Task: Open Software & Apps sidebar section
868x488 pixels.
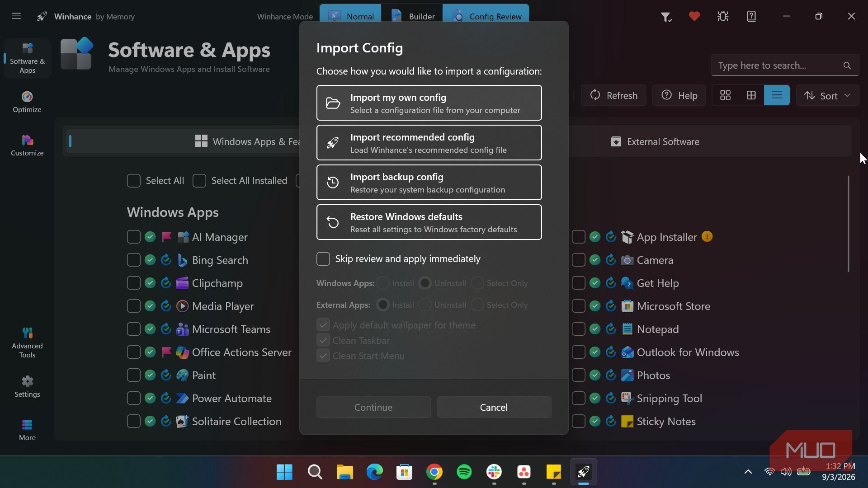Action: click(27, 59)
